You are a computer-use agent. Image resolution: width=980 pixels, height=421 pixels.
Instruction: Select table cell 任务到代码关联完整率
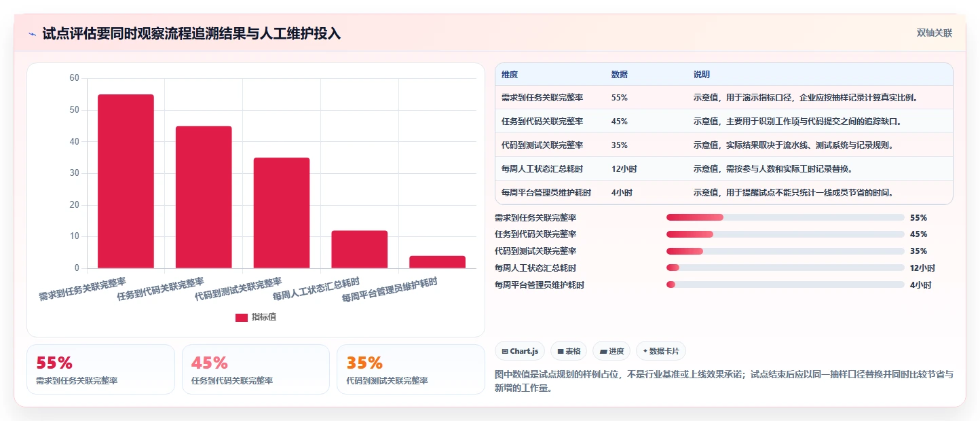(x=542, y=122)
